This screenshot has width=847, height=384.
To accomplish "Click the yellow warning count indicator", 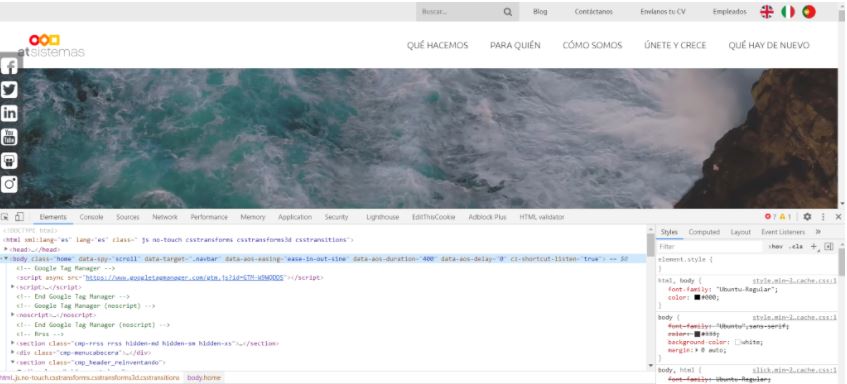I will (x=785, y=217).
